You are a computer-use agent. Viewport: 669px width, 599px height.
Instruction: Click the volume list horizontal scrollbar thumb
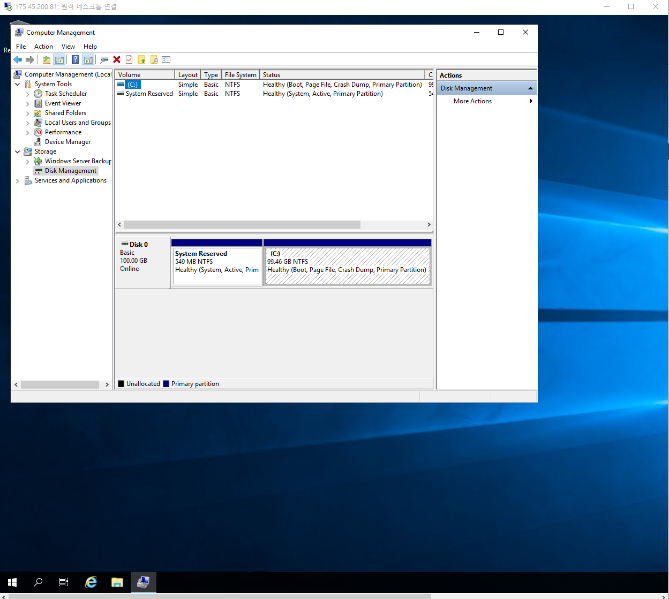(x=242, y=224)
